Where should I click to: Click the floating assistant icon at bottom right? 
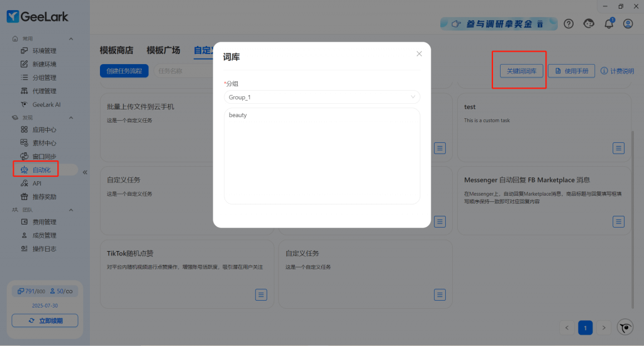625,327
